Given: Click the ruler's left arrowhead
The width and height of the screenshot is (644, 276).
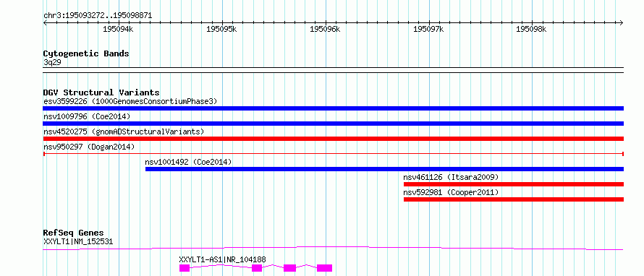Looking at the screenshot, I should [45, 23].
